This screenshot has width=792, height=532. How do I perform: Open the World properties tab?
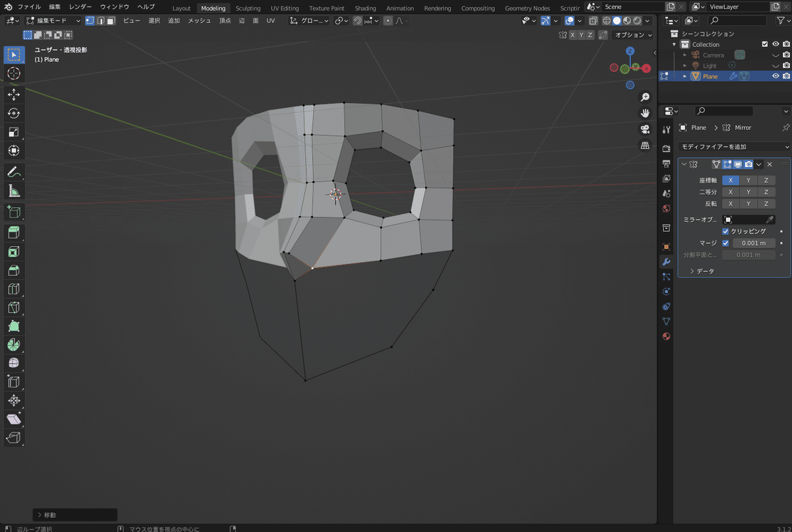666,208
